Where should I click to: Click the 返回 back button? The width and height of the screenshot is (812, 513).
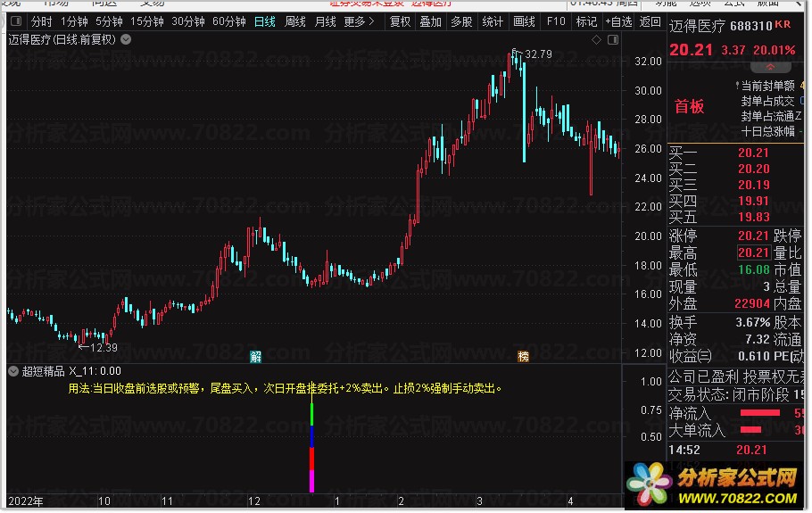[650, 21]
